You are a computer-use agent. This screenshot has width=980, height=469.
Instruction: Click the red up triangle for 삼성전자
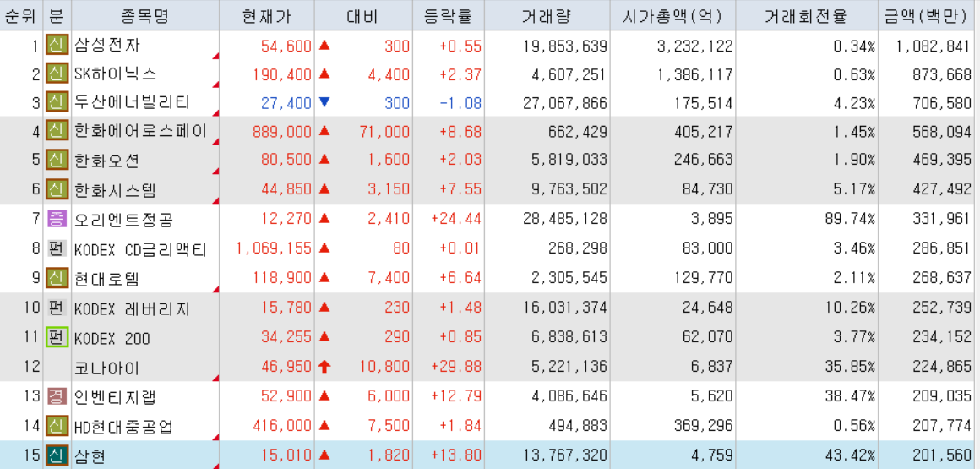pyautogui.click(x=324, y=46)
